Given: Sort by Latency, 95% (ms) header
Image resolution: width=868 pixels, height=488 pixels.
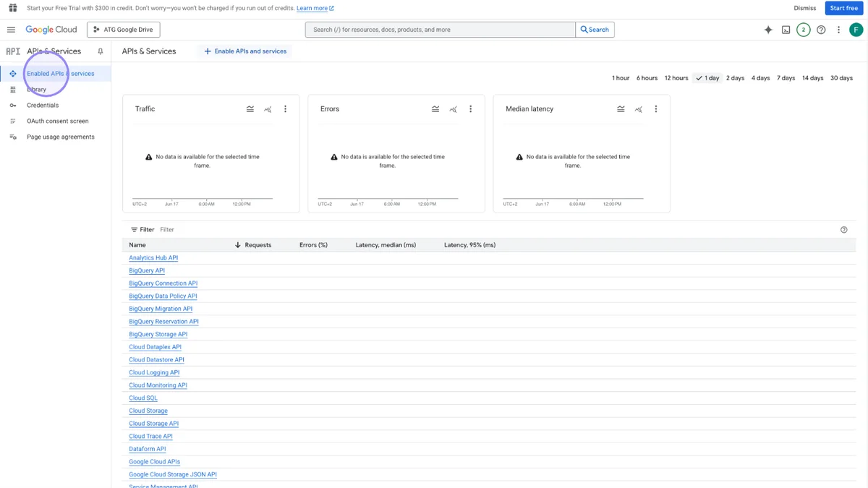Looking at the screenshot, I should point(470,245).
